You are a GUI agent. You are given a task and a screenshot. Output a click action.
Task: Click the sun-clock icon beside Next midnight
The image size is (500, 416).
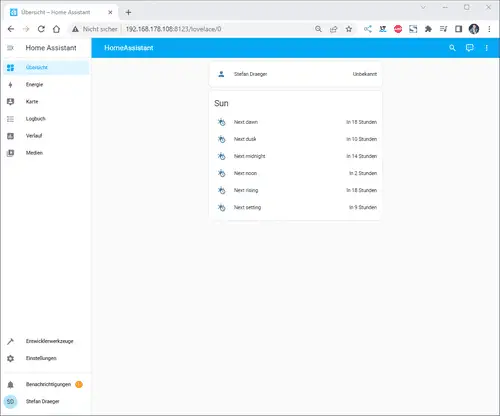pyautogui.click(x=222, y=156)
